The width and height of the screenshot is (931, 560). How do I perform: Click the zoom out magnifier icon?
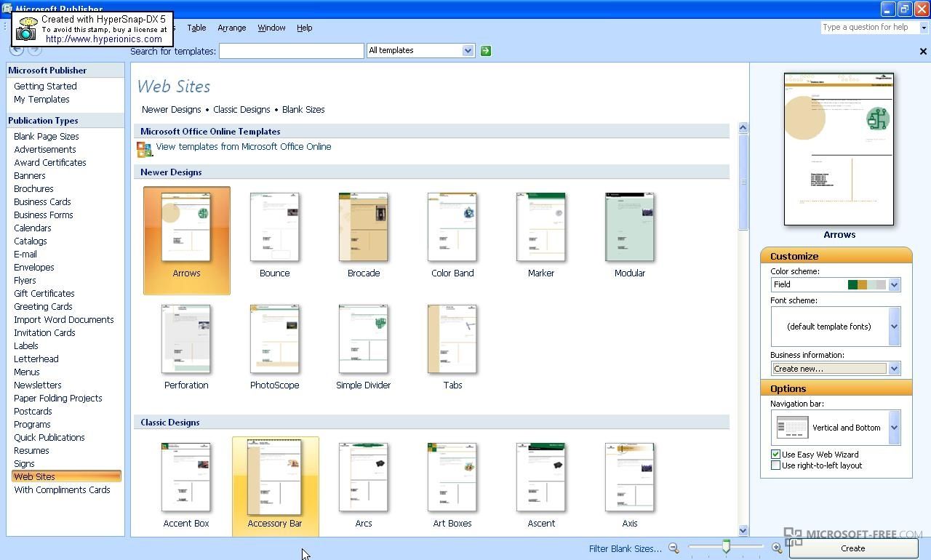[674, 548]
